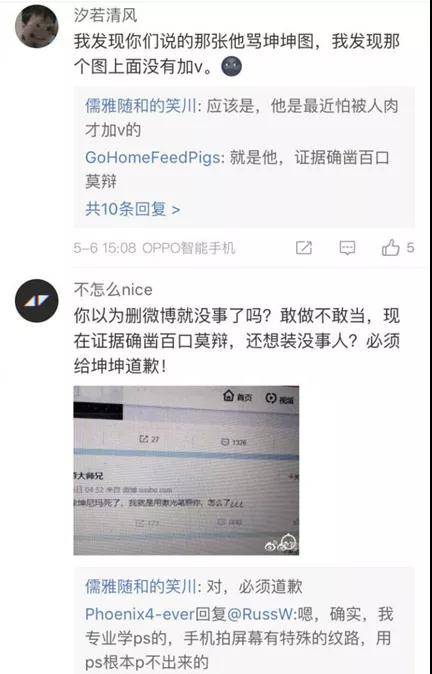Open GoHomeFeedPigs user link
This screenshot has width=432, height=674.
(x=153, y=158)
